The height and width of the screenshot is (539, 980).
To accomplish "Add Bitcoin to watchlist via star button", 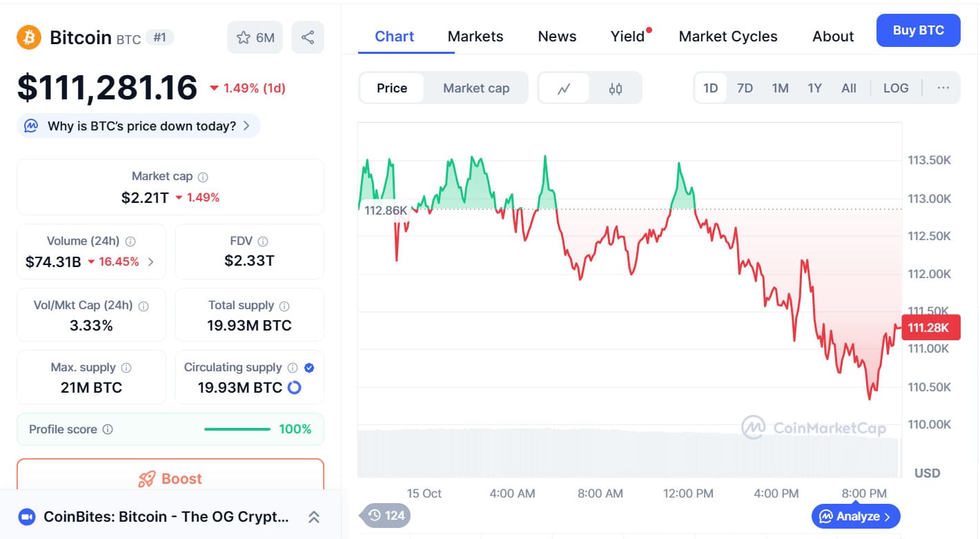I will (255, 37).
